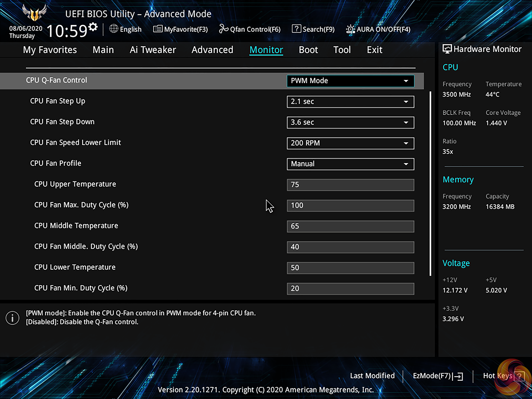Switch to EzMode(F7)

[432, 376]
